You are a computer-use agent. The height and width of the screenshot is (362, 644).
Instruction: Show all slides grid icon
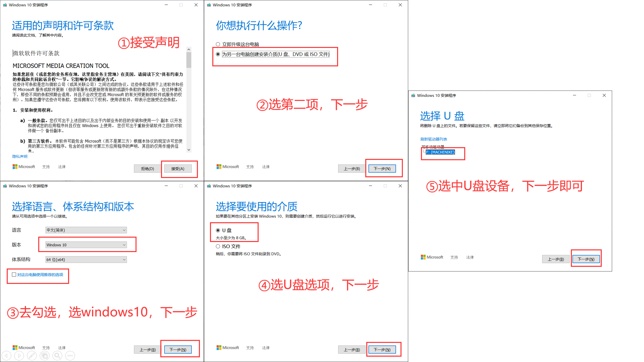coord(45,356)
